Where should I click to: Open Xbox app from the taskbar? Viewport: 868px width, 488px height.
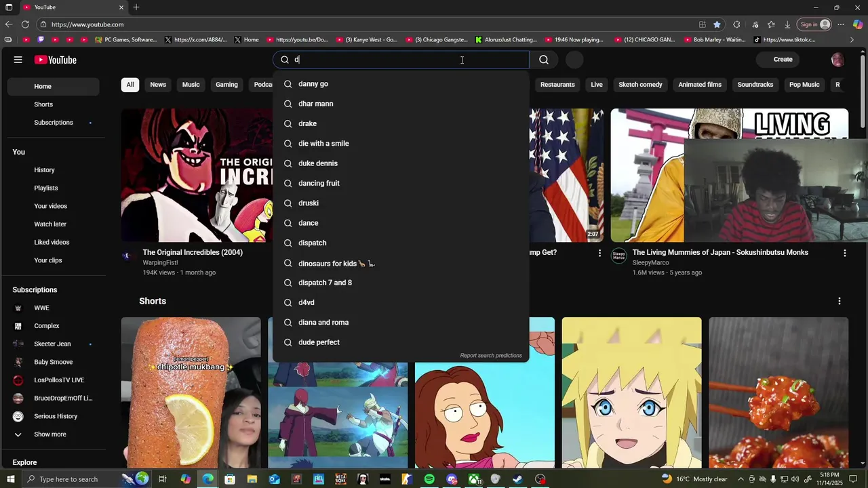pos(474,479)
